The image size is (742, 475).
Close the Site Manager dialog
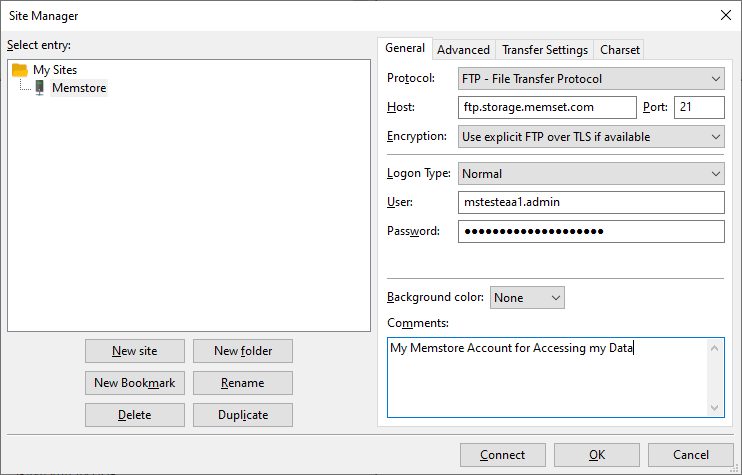click(725, 15)
